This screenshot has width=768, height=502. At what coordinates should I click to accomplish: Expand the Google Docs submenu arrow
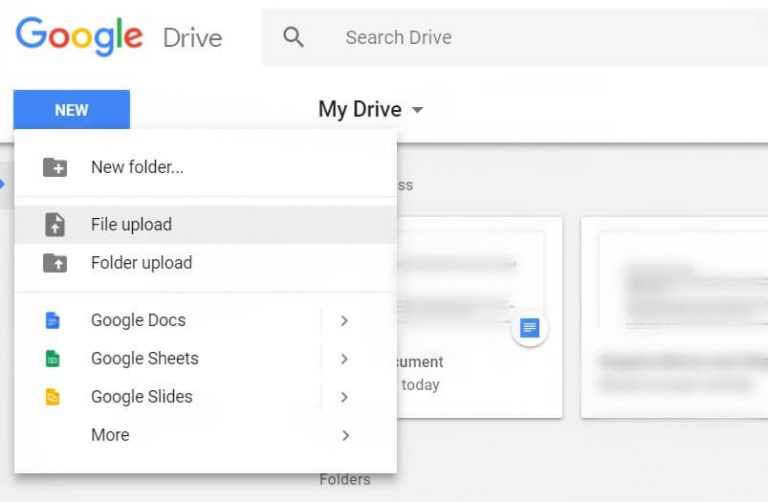tap(344, 321)
